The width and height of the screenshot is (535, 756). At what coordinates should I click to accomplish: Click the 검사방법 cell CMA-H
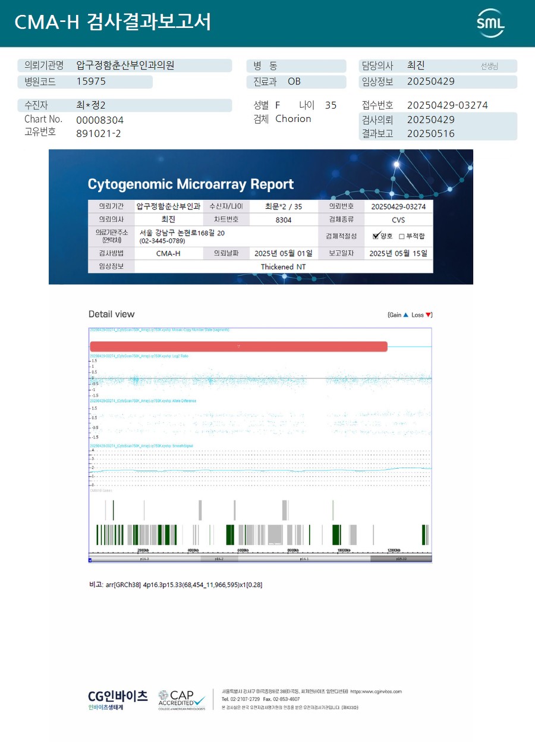168,253
